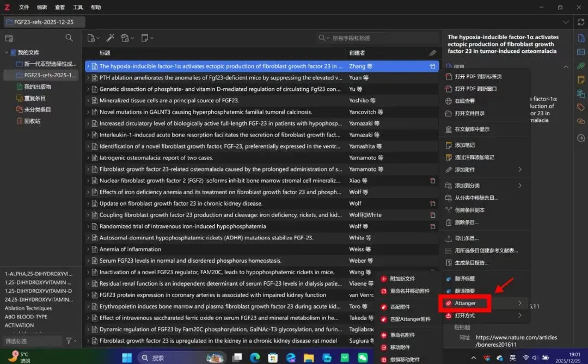Collapse the 我的文库 library tree
Viewport: 588px width, 364px height.
(x=7, y=52)
